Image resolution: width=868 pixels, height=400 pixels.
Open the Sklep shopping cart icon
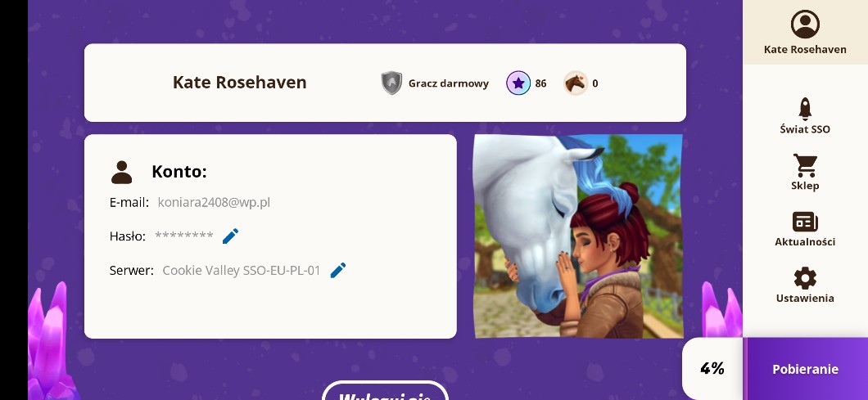coord(805,165)
